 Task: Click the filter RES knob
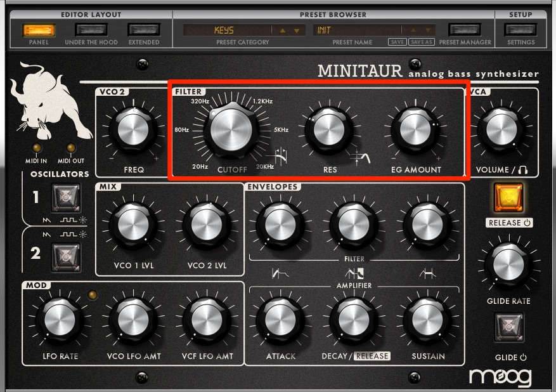[x=330, y=130]
